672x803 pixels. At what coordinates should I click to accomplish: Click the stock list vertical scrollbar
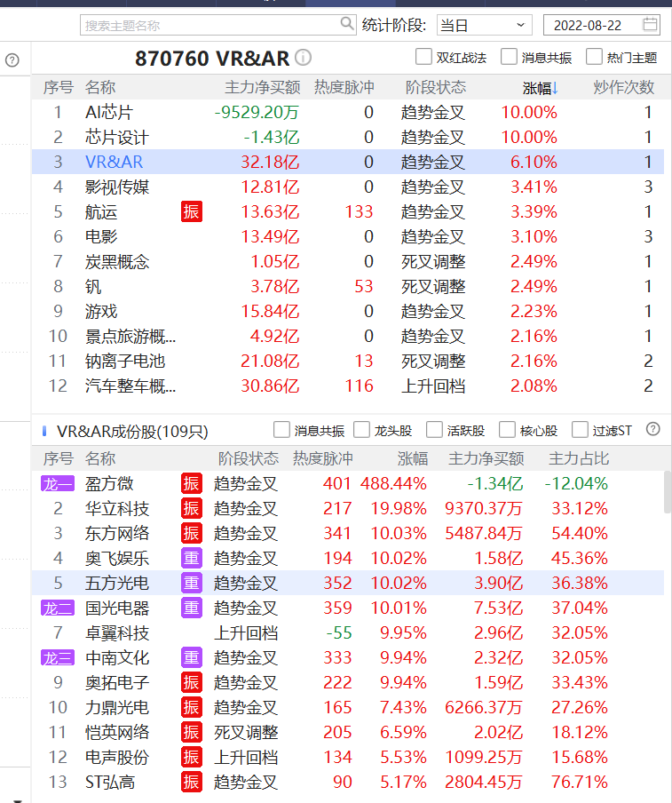[x=668, y=491]
